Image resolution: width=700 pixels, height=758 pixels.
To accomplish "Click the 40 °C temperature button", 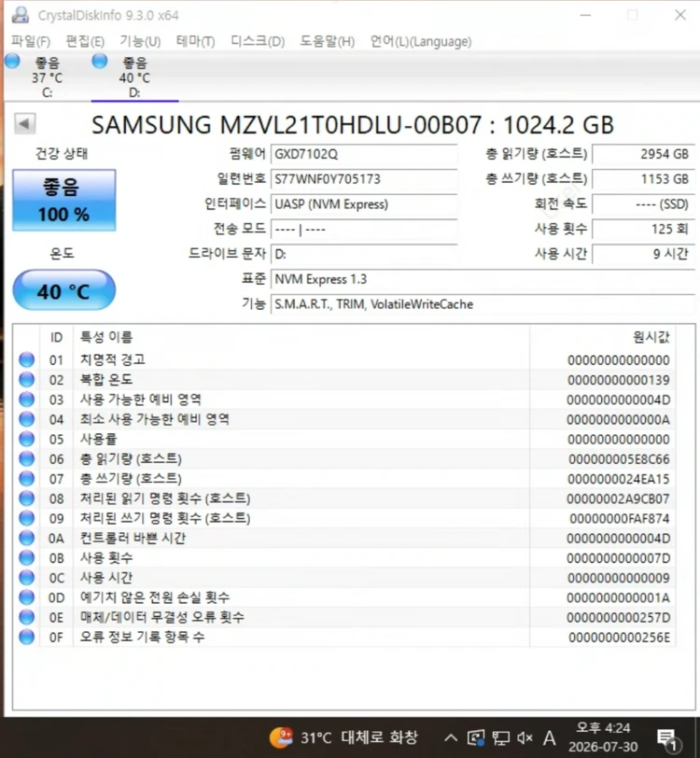I will [x=63, y=290].
